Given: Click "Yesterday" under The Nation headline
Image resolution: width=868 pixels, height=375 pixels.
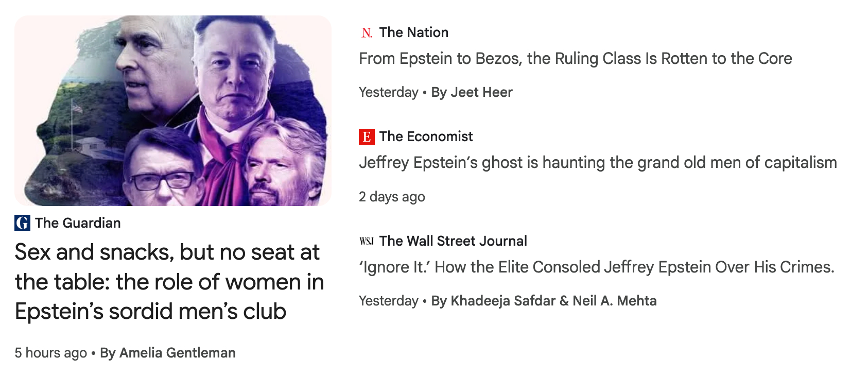Looking at the screenshot, I should tap(388, 92).
